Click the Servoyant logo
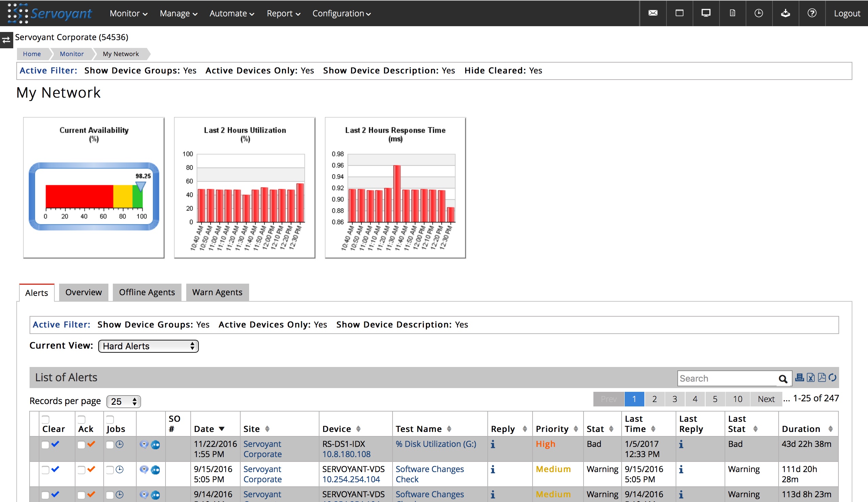 pos(50,13)
